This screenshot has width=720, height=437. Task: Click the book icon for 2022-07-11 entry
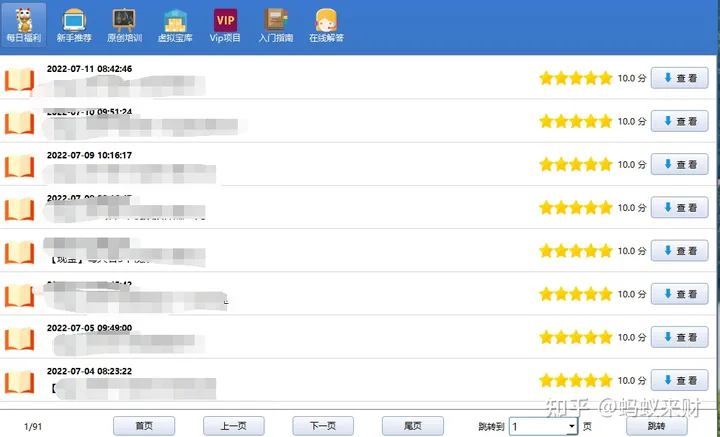pyautogui.click(x=19, y=79)
